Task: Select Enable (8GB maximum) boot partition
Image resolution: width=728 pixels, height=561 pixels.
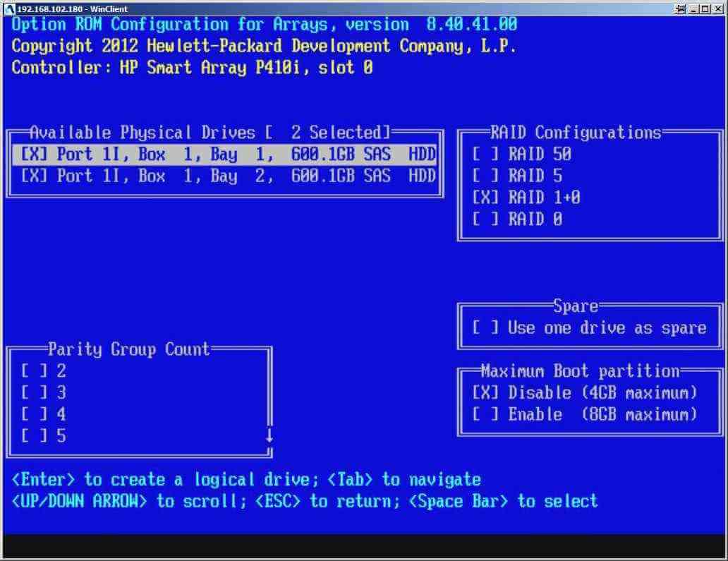Action: (585, 414)
